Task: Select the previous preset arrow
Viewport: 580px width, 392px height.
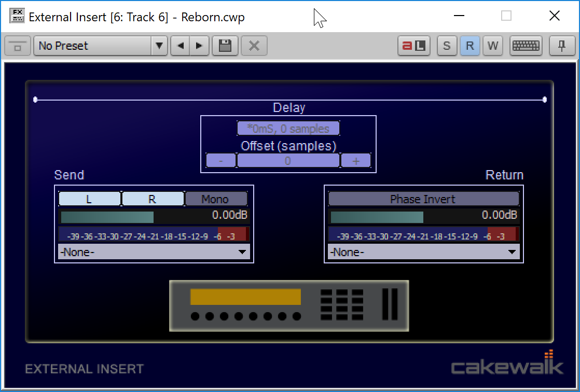Action: coord(181,46)
